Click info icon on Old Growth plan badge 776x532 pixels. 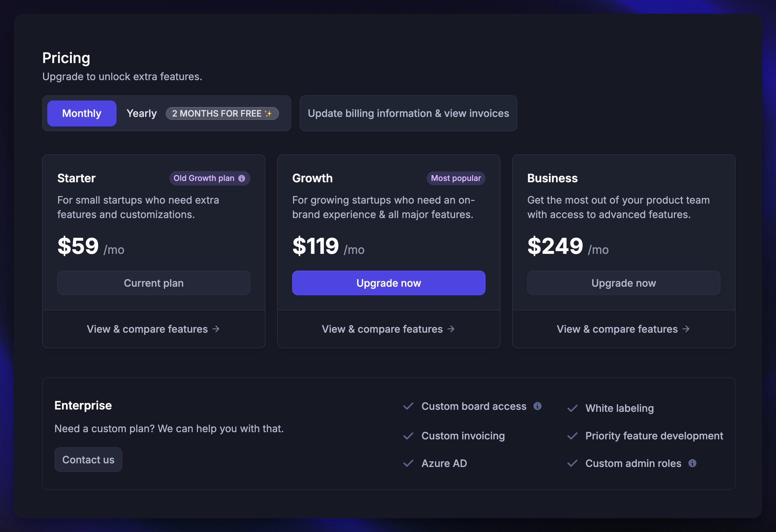point(242,178)
